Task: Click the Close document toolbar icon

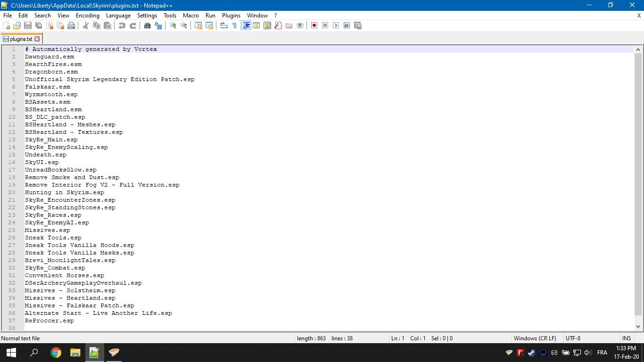Action: coord(50,25)
